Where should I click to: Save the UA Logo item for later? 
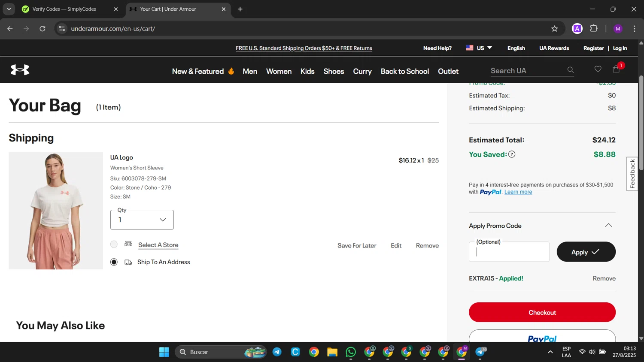(x=357, y=245)
